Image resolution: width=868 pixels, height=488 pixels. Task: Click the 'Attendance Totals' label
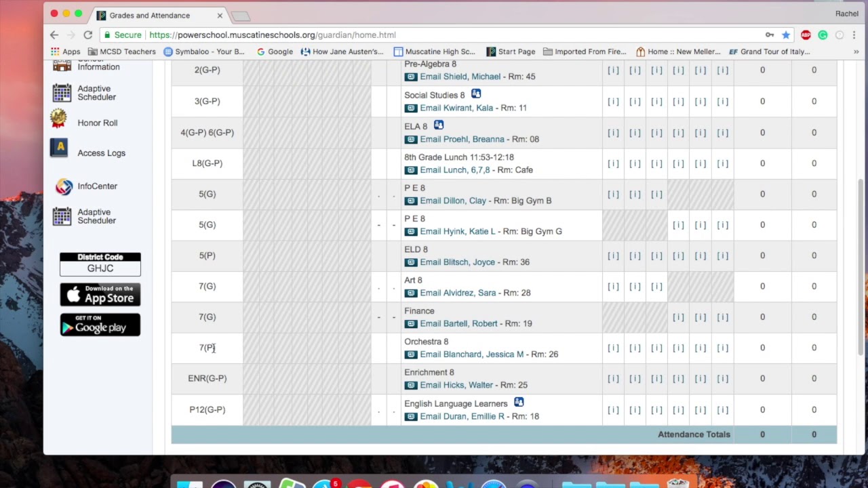[694, 434]
